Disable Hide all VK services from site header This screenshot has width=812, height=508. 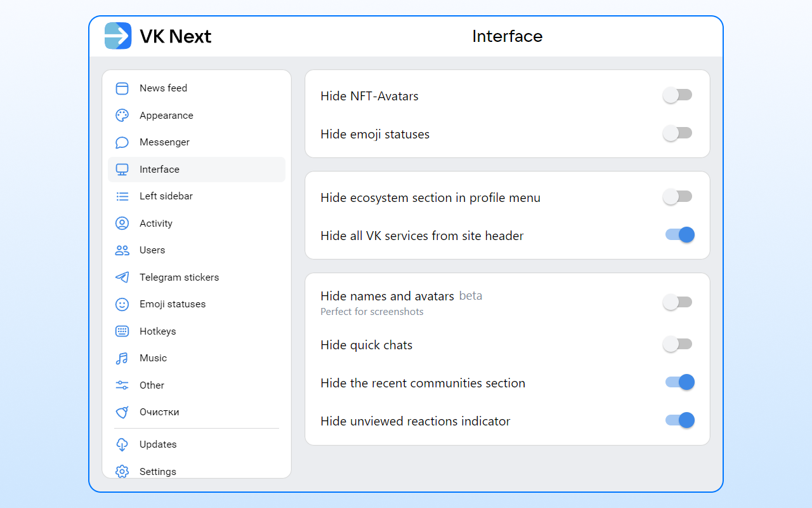679,235
